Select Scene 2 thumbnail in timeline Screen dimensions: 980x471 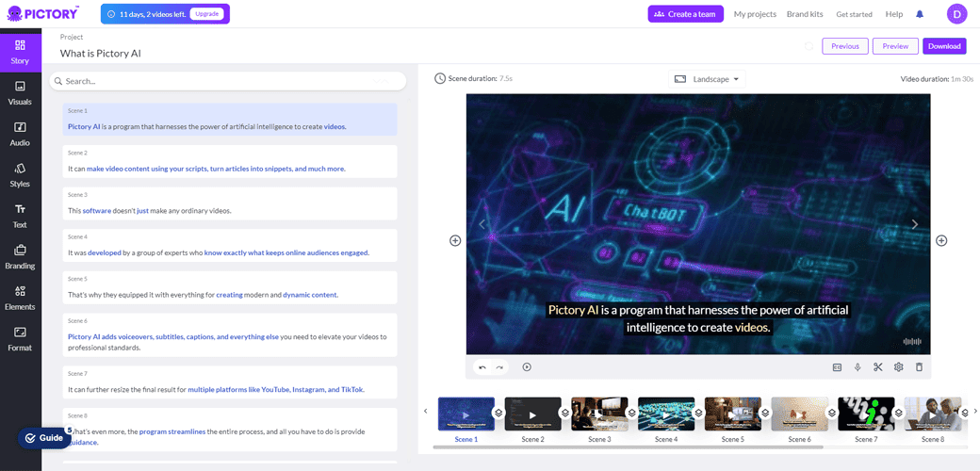(x=533, y=414)
